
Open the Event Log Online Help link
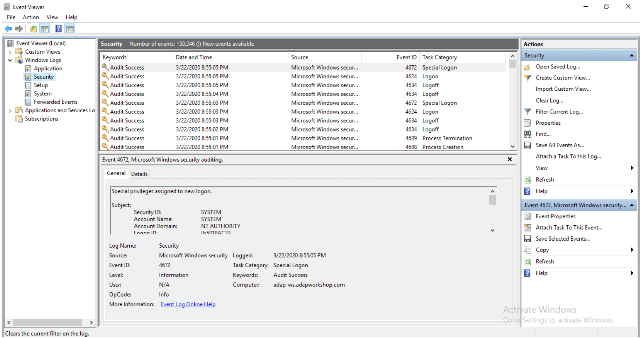click(x=188, y=304)
